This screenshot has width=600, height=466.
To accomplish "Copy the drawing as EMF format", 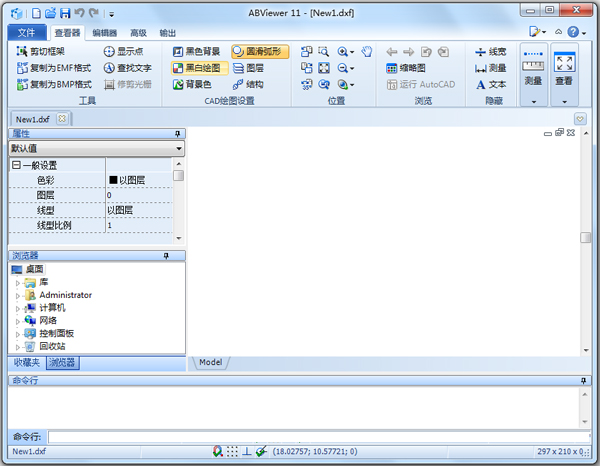I will coord(54,68).
